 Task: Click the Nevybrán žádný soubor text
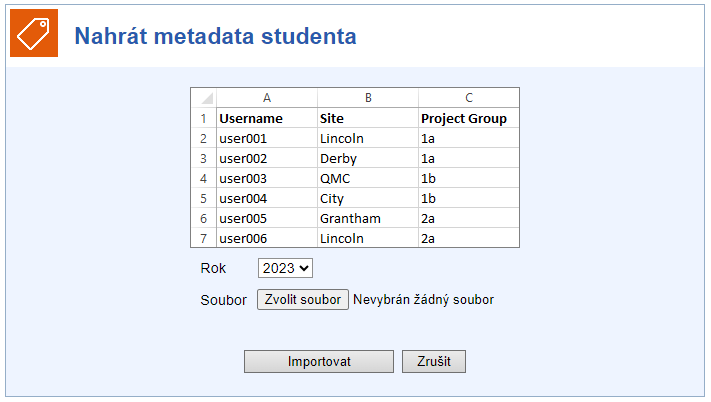click(x=423, y=300)
